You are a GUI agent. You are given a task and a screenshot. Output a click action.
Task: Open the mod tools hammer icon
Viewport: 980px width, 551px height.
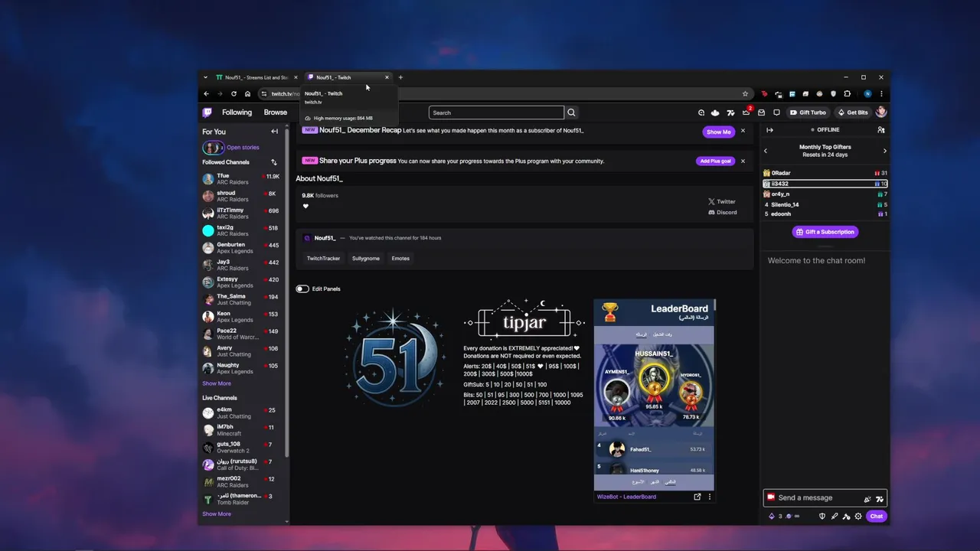point(846,517)
